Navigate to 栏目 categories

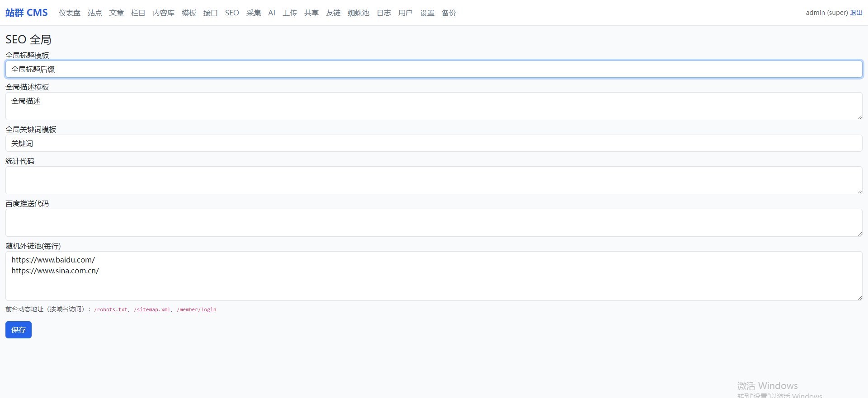click(138, 13)
